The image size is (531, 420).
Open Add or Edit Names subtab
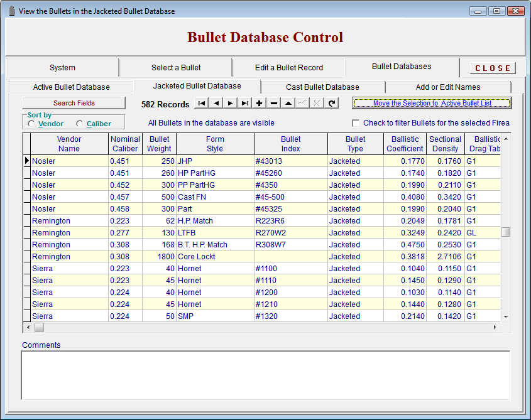point(448,87)
